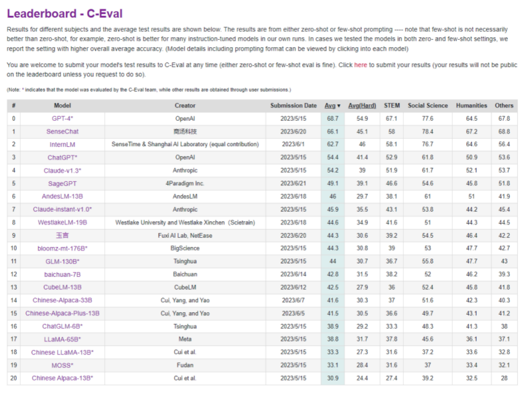Image resolution: width=532 pixels, height=394 pixels.
Task: Click the 2023/6/21 date in SageGPT row
Action: 293,184
